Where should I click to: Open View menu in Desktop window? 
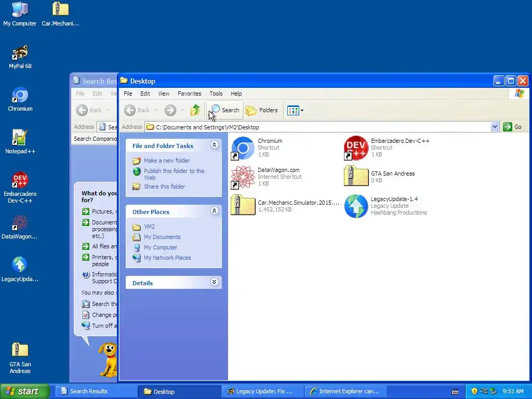click(164, 94)
